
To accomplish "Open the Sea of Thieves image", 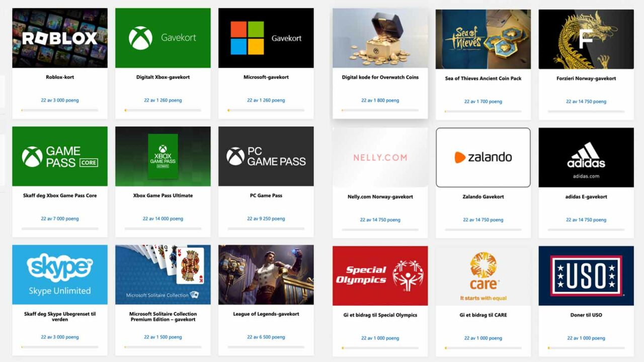I will coord(483,39).
